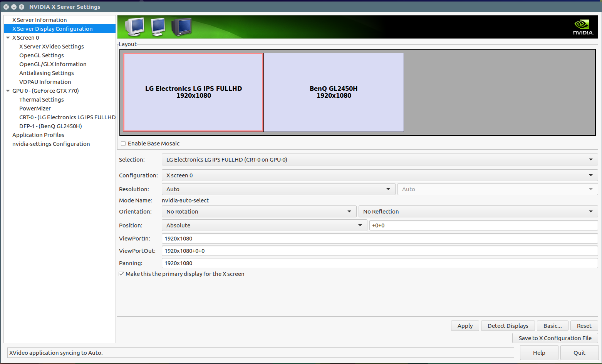The height and width of the screenshot is (364, 602).
Task: Open the No Rotation orientation dropdown
Action: [x=259, y=212]
